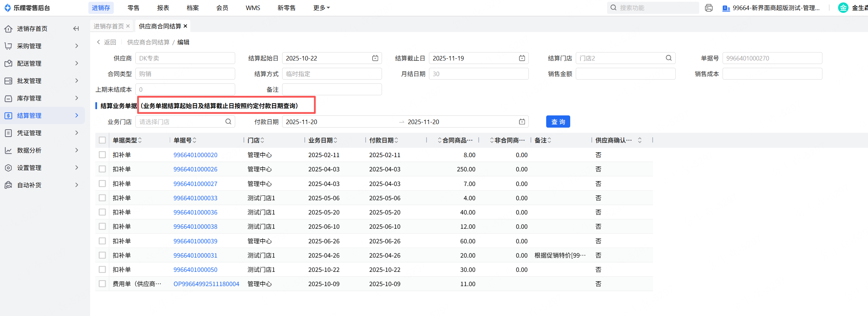Image resolution: width=868 pixels, height=316 pixels.
Task: Click the 备注 input field
Action: click(x=332, y=89)
